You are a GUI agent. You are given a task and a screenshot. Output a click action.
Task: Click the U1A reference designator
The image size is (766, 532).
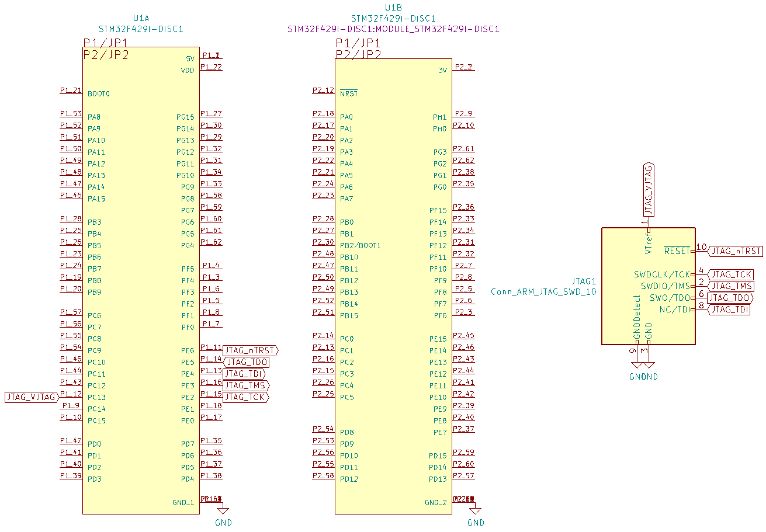[x=141, y=18]
